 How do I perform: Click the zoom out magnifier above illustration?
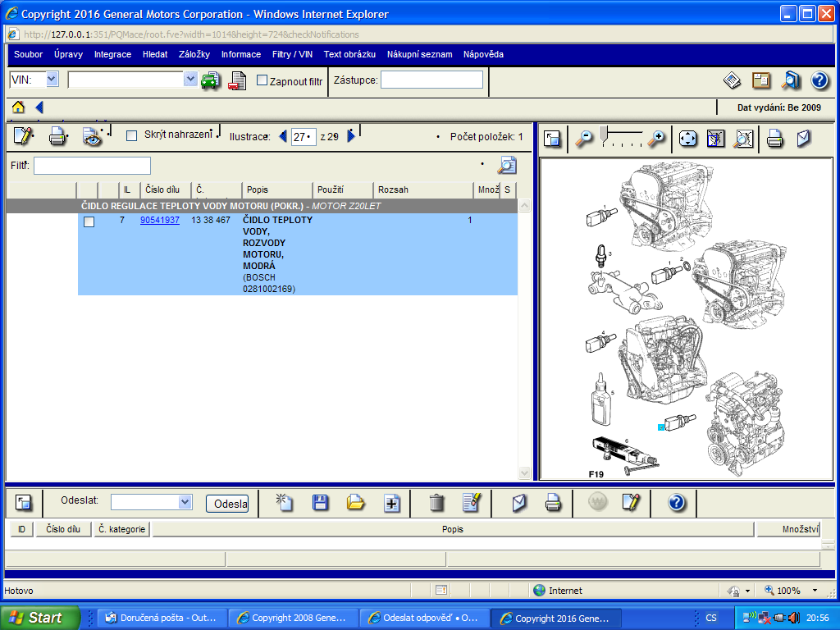click(x=583, y=139)
